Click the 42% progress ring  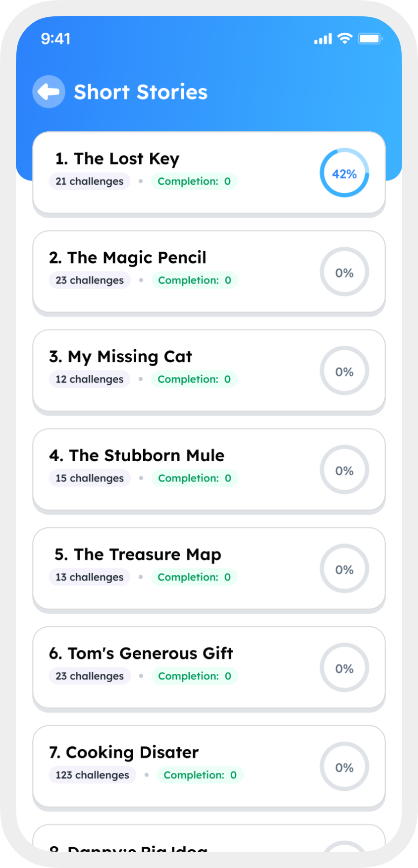(344, 173)
